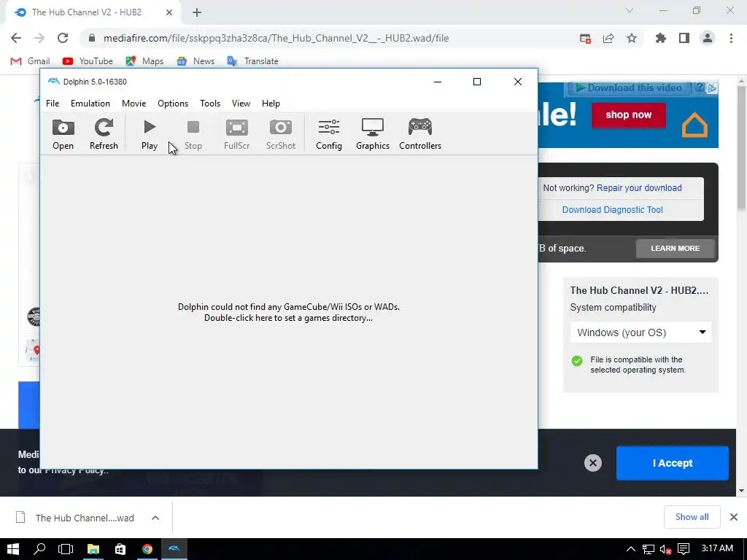The height and width of the screenshot is (560, 747).
Task: Open the YouTube bookmark
Action: click(88, 61)
